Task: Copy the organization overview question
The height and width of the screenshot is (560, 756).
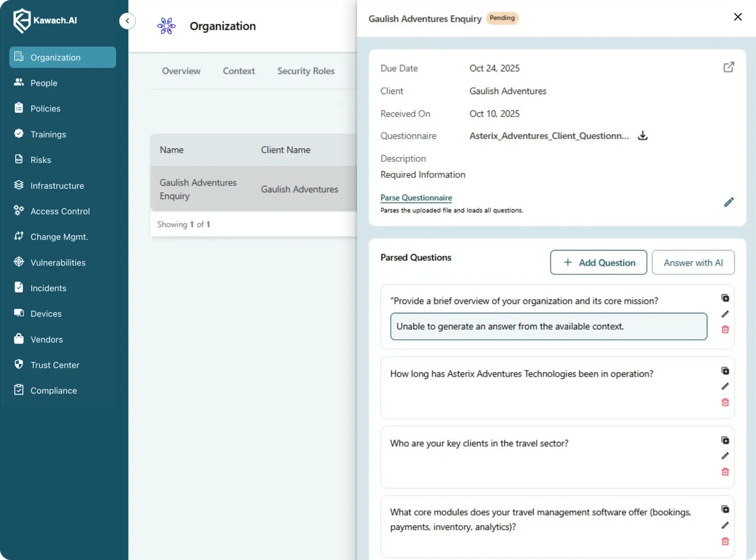Action: coord(725,298)
